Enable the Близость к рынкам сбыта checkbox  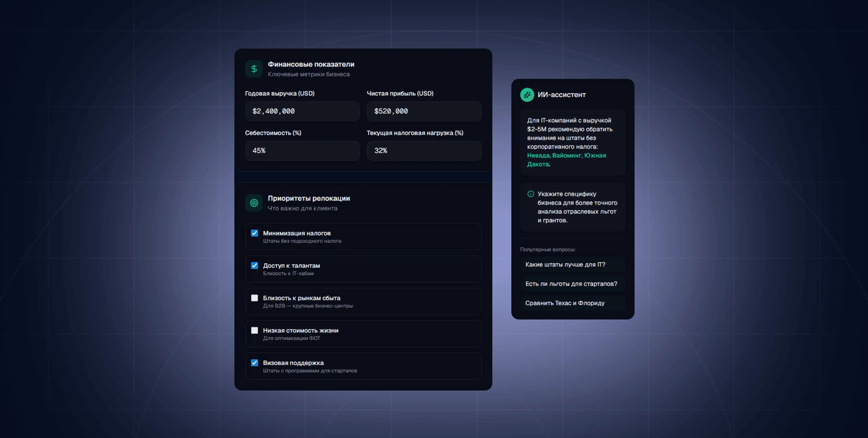[254, 298]
